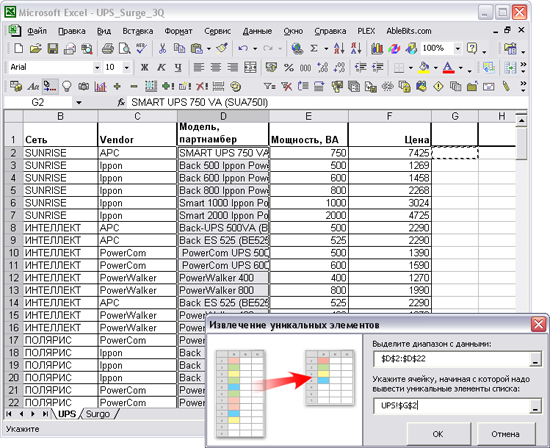The width and height of the screenshot is (550, 448).
Task: Toggle underline Ч formatting
Action: coord(178,67)
